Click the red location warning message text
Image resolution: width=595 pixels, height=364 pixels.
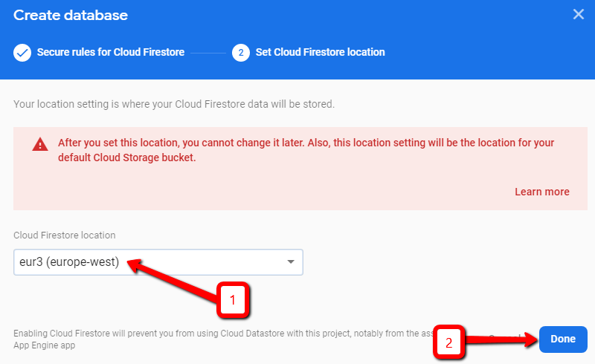tap(305, 149)
